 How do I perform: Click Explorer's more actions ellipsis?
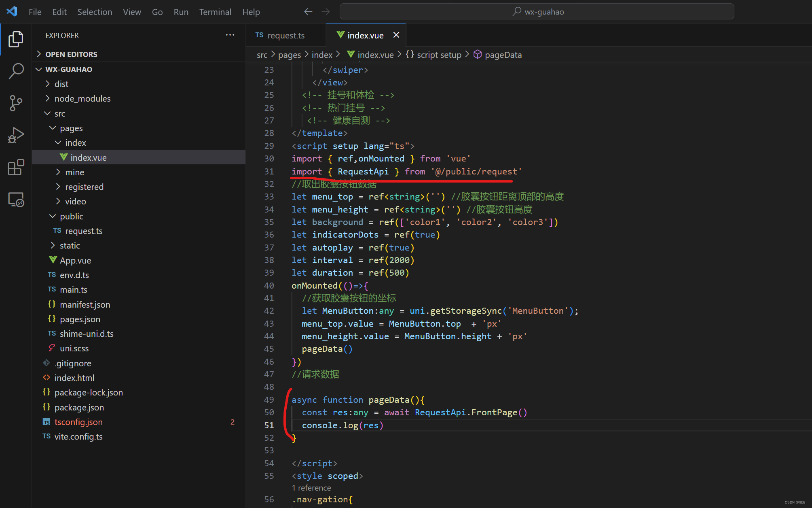230,35
